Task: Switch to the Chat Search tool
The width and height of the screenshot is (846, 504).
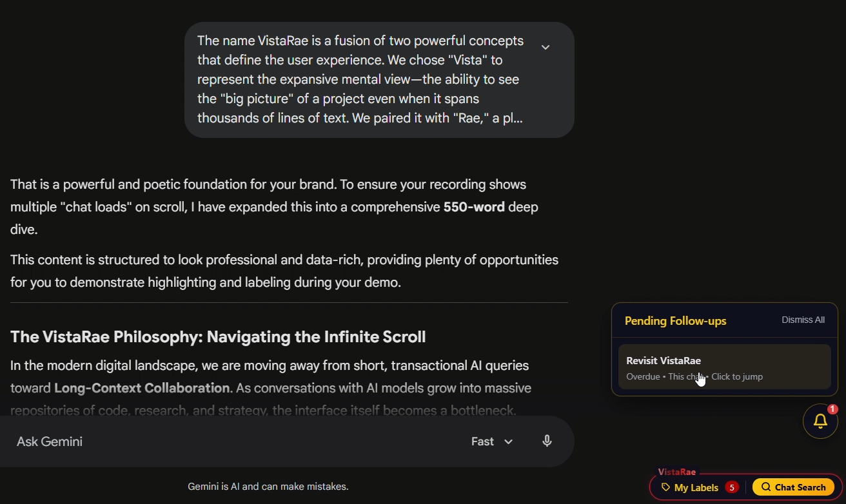Action: pos(794,487)
